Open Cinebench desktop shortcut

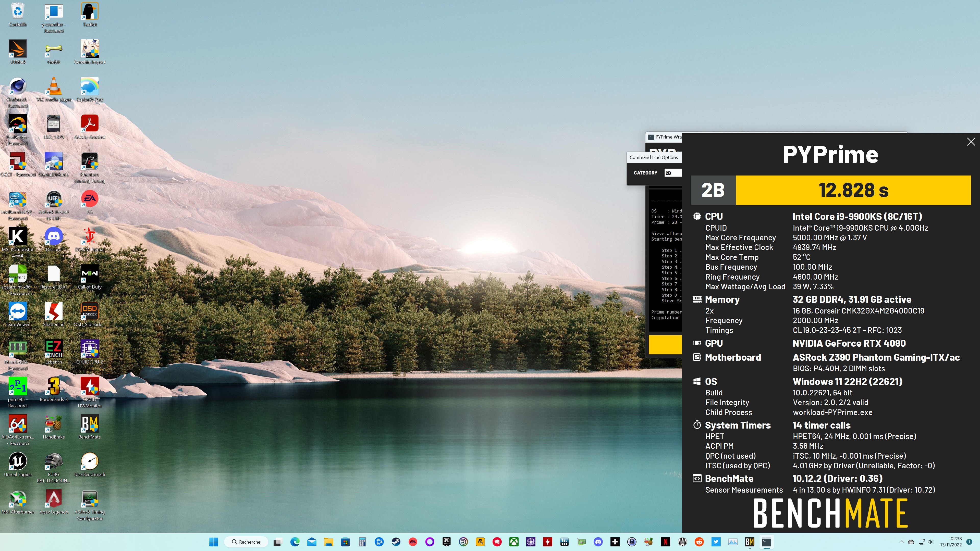point(18,93)
